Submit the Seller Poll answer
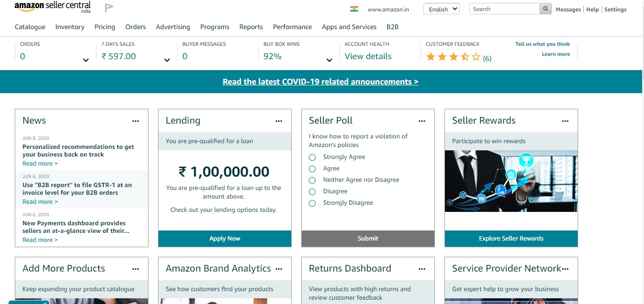 click(x=368, y=239)
